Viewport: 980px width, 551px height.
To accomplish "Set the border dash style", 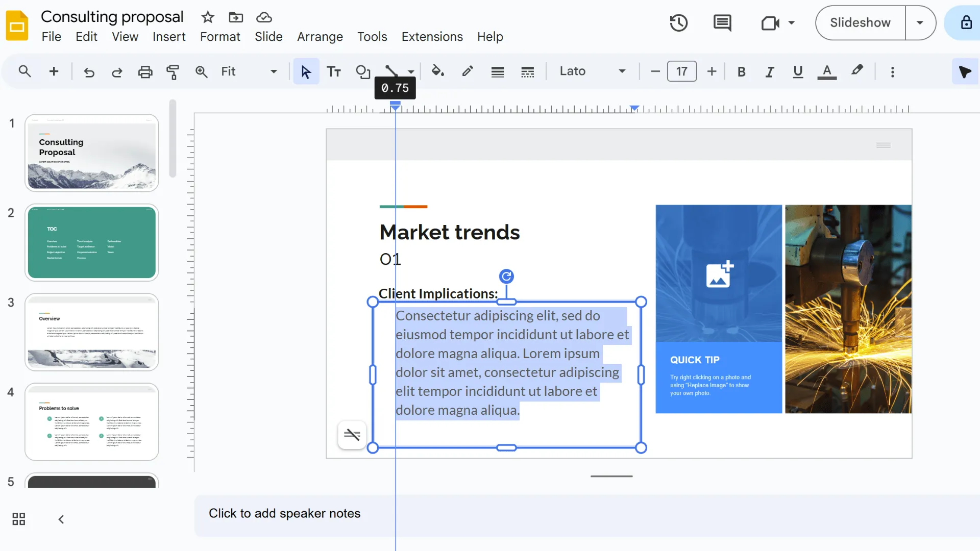I will (x=527, y=72).
